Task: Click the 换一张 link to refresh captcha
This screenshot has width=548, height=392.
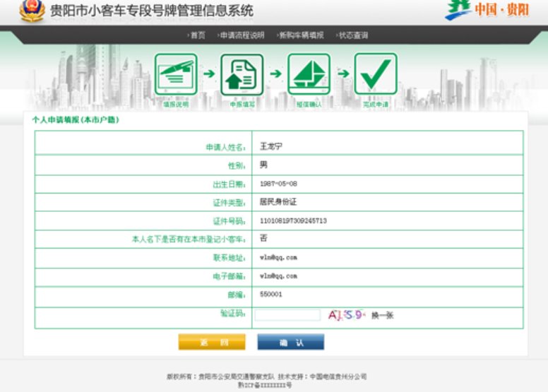Action: 382,316
